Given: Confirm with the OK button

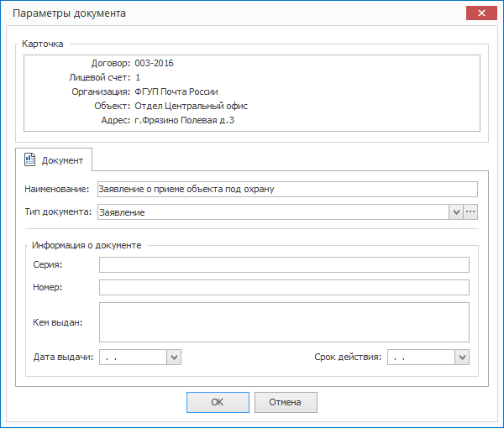Looking at the screenshot, I should (x=218, y=402).
